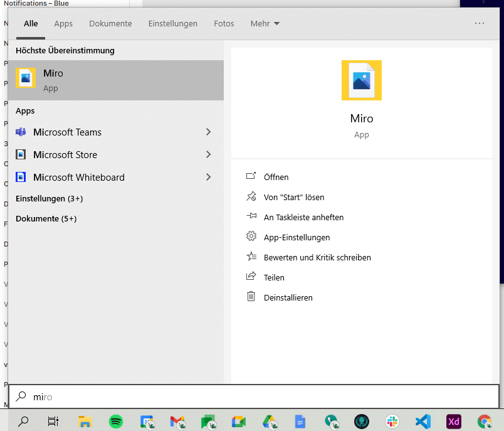Open Google Calendar from the taskbar
Screen dimensions: 504x431
147,422
